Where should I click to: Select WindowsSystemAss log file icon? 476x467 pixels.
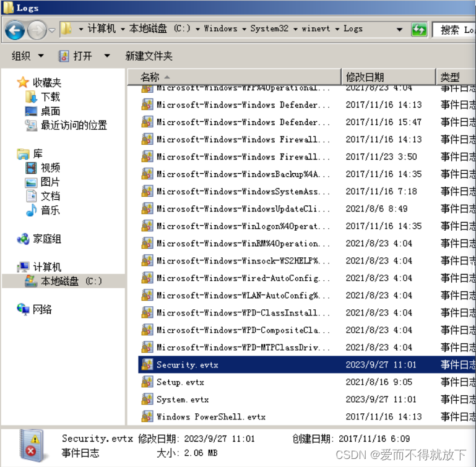(x=147, y=191)
